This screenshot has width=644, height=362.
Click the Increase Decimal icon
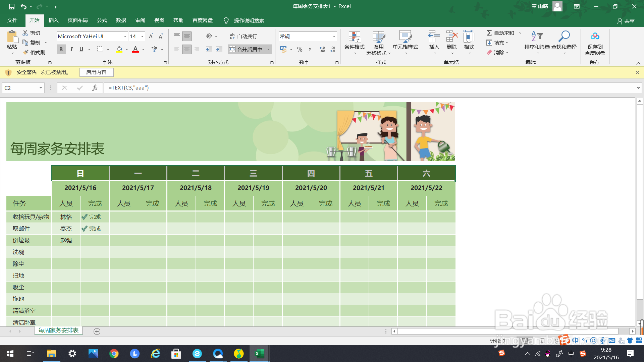322,49
